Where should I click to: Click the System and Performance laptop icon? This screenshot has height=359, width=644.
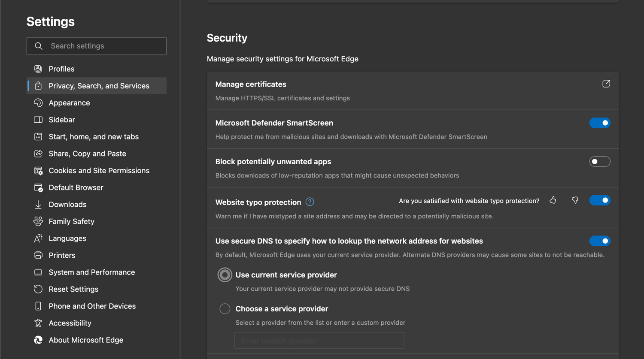[38, 272]
